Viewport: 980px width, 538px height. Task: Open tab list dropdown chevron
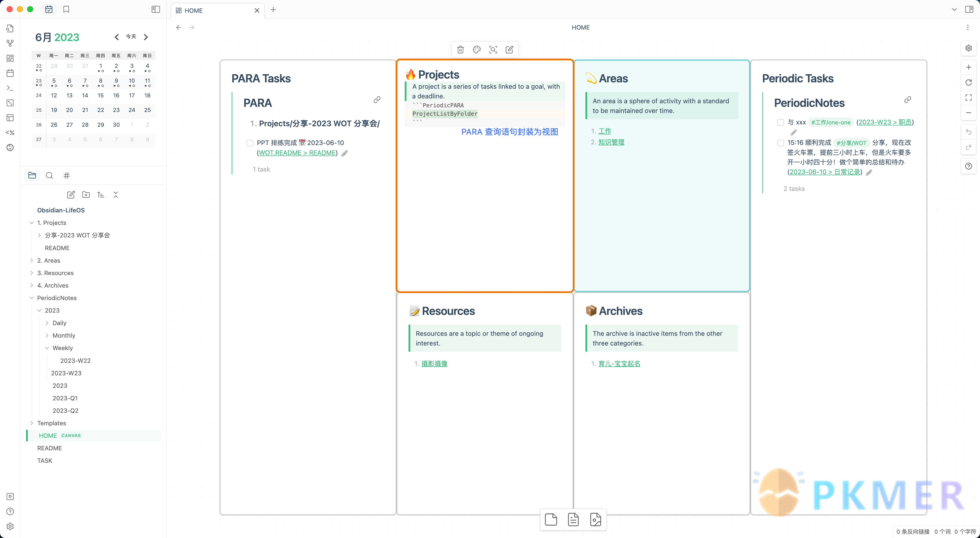point(954,9)
